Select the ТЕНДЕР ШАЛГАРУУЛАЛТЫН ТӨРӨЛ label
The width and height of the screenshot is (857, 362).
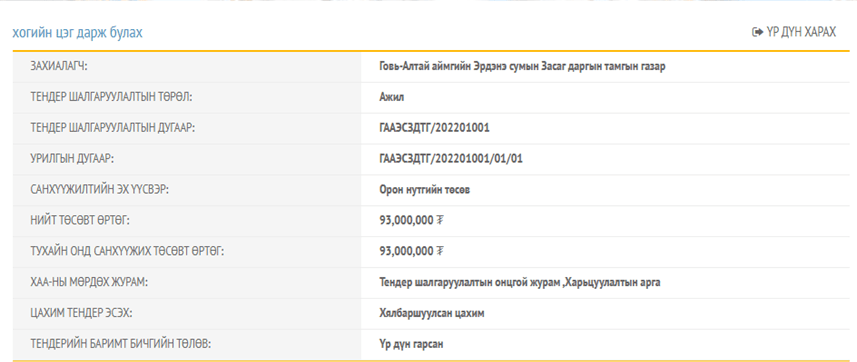112,97
